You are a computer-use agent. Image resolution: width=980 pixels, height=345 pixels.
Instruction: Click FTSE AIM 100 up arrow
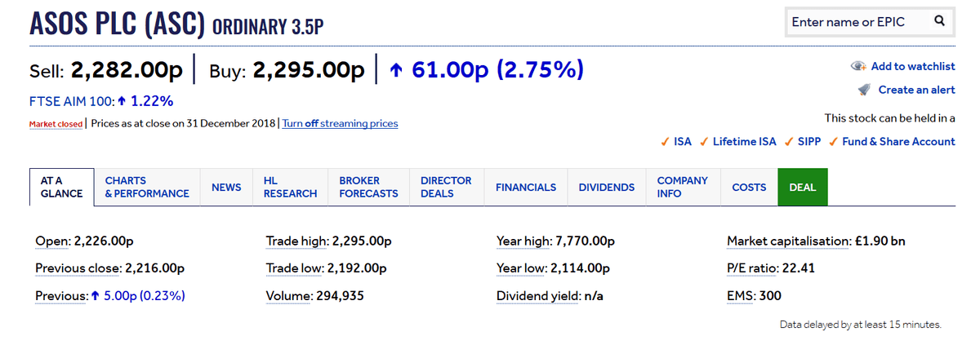[x=122, y=102]
